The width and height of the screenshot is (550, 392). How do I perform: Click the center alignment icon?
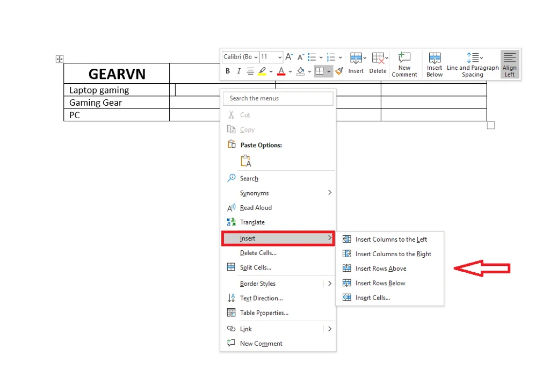(250, 71)
